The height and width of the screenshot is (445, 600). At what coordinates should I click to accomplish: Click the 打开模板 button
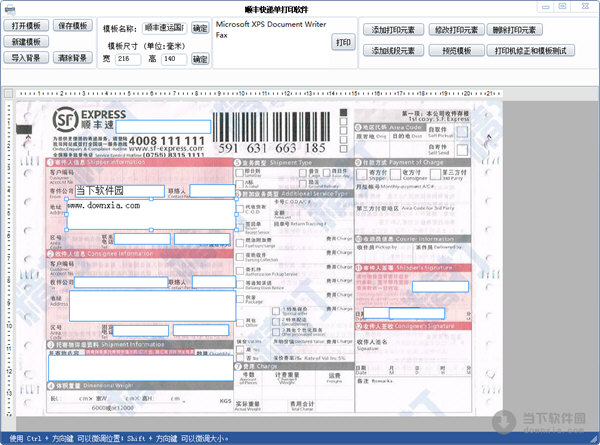[x=26, y=26]
